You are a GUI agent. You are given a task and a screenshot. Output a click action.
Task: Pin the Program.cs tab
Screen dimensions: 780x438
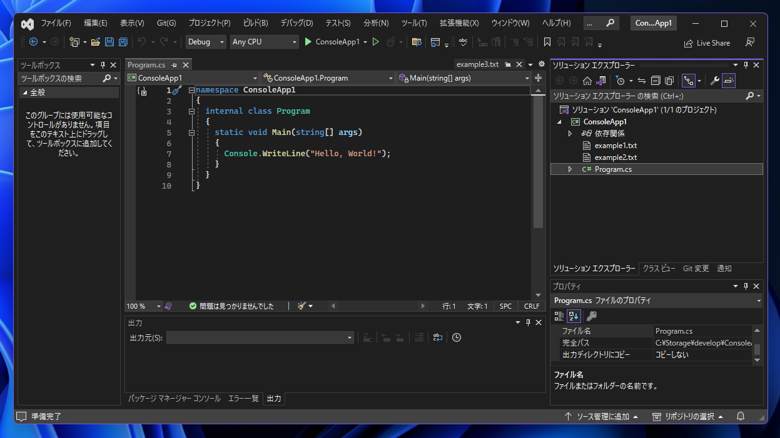click(174, 65)
